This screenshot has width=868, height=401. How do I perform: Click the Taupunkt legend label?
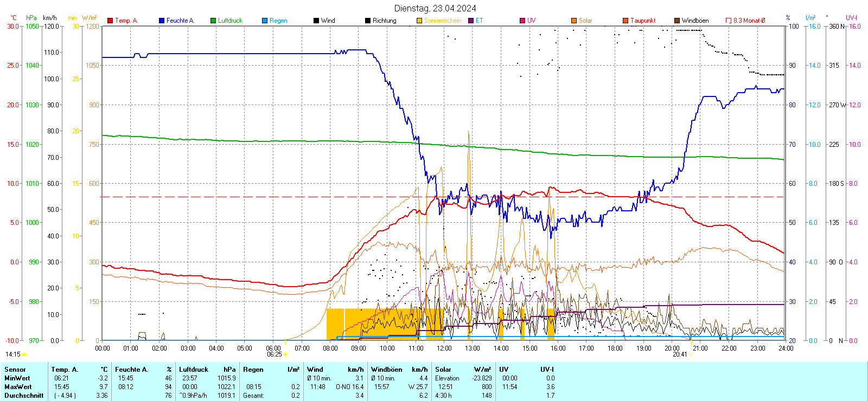click(643, 21)
